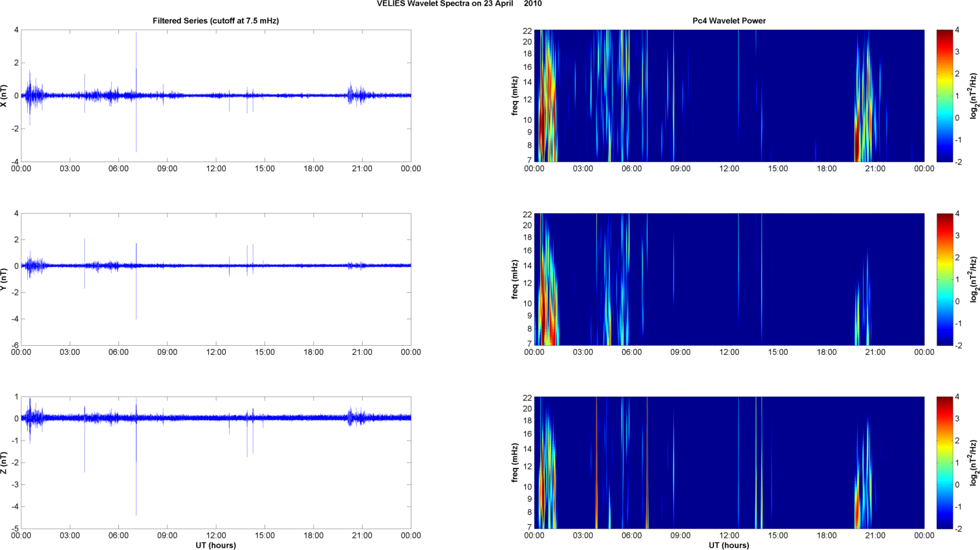
Task: Click the Pc4 Wavelet Power heading
Action: tap(729, 21)
